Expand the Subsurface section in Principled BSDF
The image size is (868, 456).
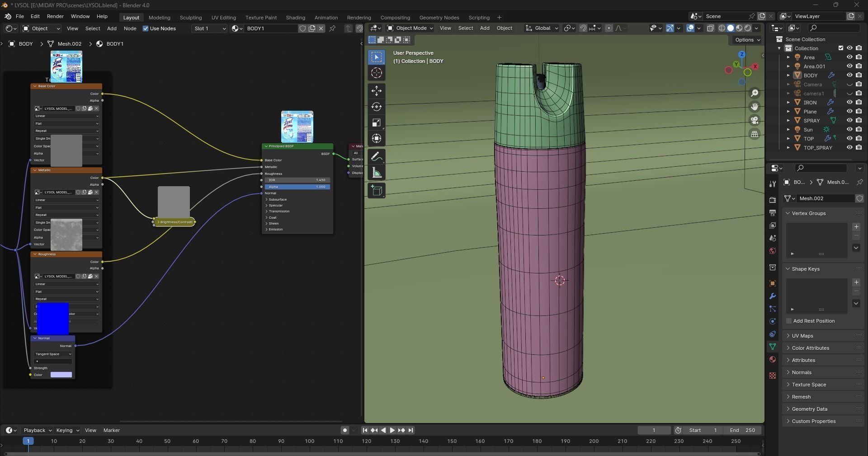(277, 199)
